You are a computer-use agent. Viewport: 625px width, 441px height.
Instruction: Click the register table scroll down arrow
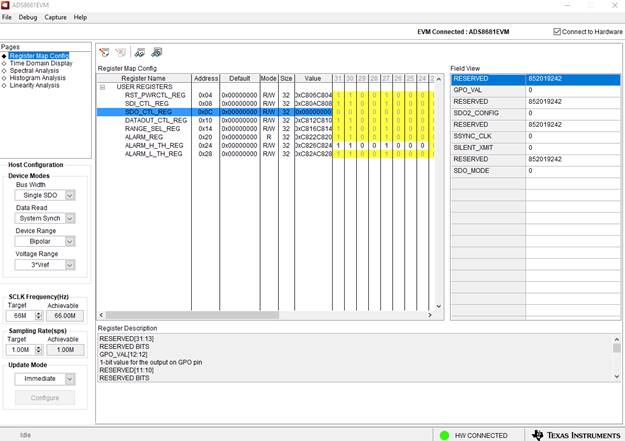point(438,306)
